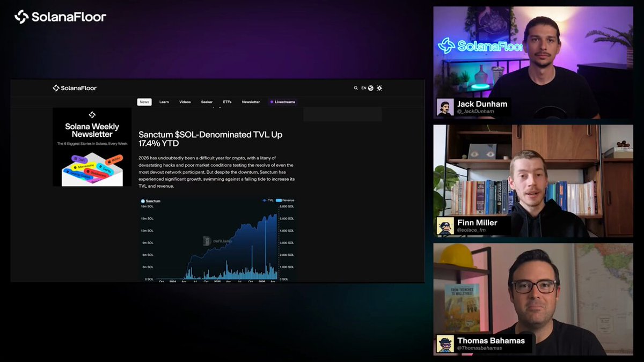Open the ETFs tab
The image size is (644, 362).
227,102
